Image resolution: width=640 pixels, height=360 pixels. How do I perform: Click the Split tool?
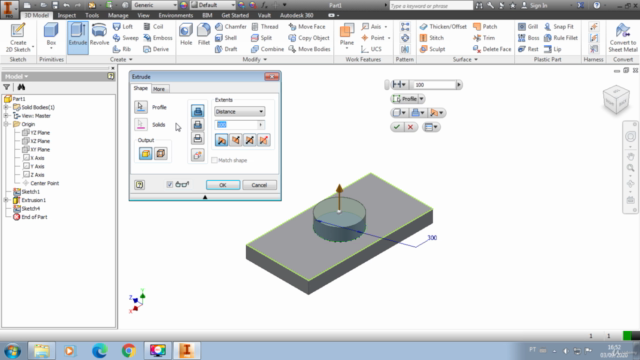point(261,38)
